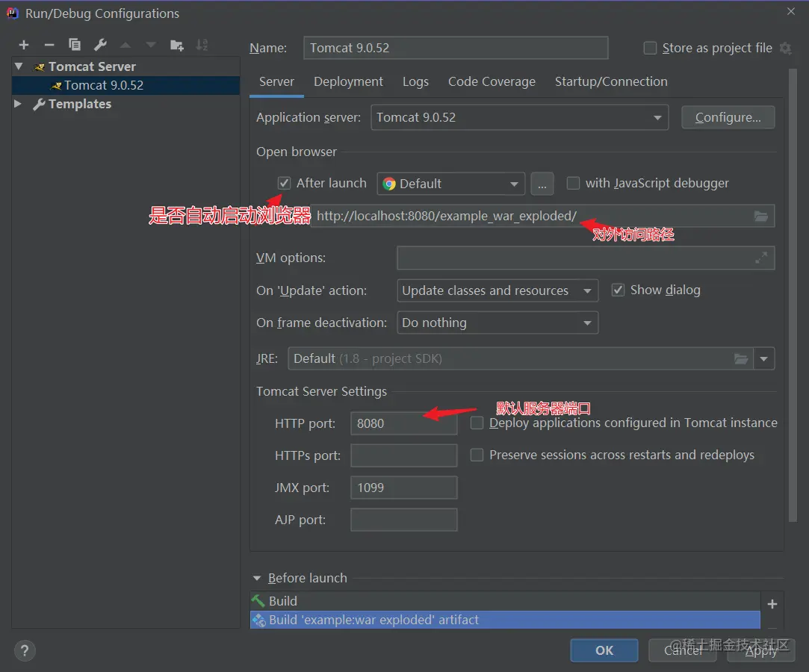Select the Tomcat Server tree group label
This screenshot has width=809, height=672.
tap(93, 66)
